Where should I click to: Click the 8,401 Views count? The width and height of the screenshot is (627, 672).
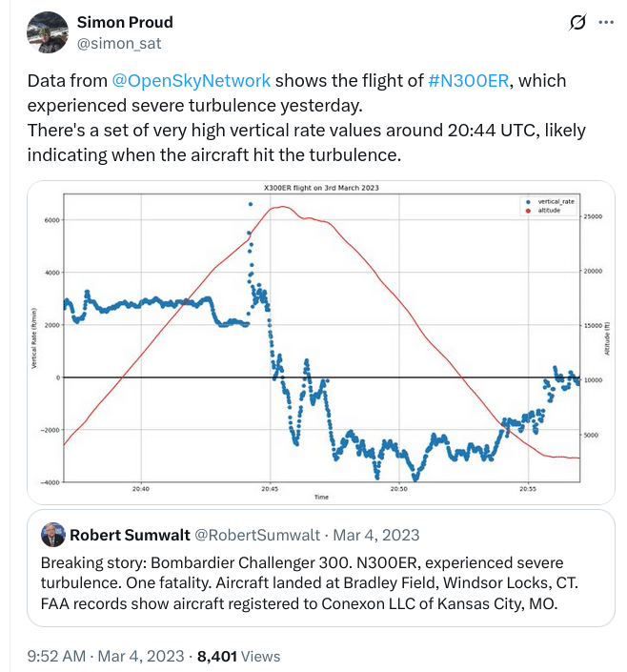tap(238, 656)
